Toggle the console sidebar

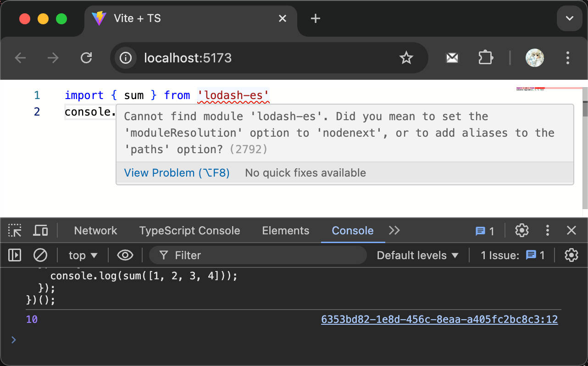coord(15,255)
